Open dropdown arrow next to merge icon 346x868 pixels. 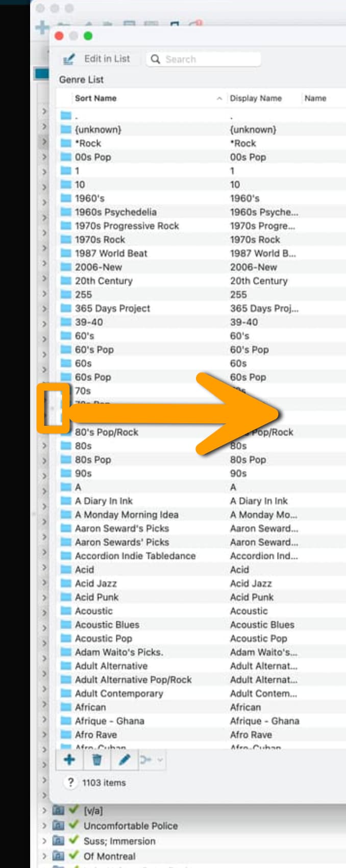pos(160,760)
